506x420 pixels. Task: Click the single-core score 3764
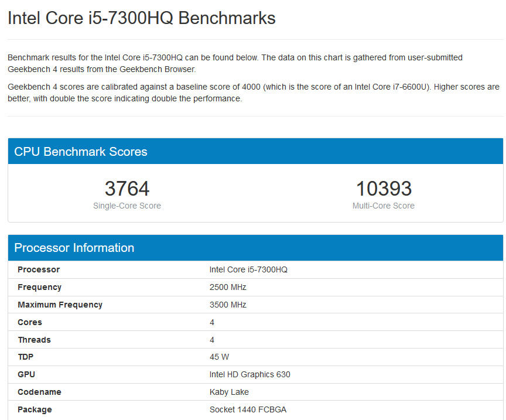pos(127,189)
